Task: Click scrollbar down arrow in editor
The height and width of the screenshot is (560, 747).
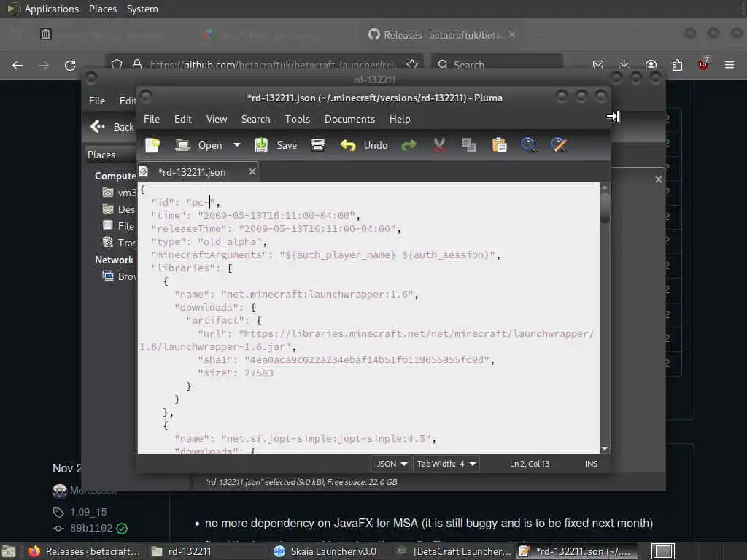Action: 605,448
